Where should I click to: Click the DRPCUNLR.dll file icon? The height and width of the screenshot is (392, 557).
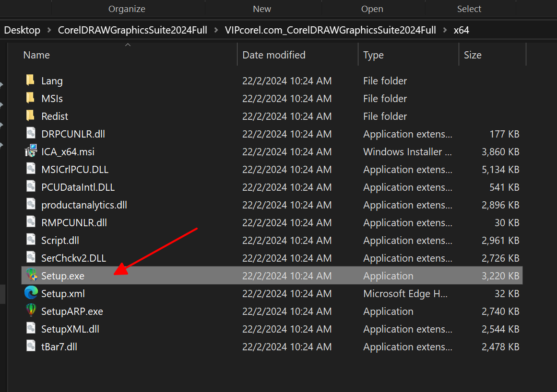click(x=31, y=133)
